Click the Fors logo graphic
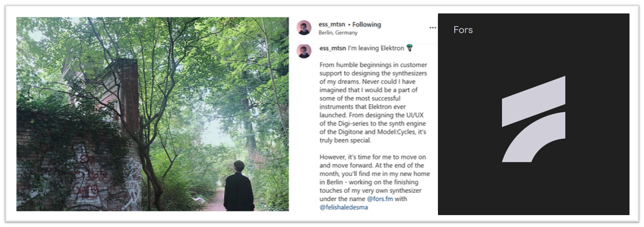 coord(533,119)
